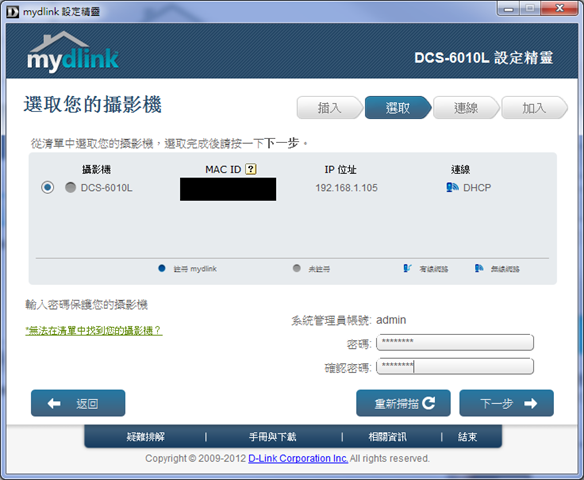584x480 pixels.
Task: Go to the 選取 step tab
Action: click(x=398, y=108)
